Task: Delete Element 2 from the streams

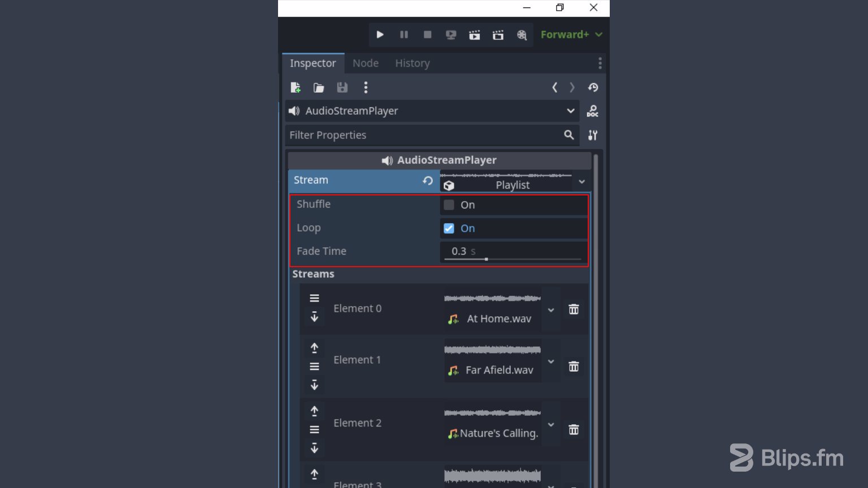Action: coord(574,430)
